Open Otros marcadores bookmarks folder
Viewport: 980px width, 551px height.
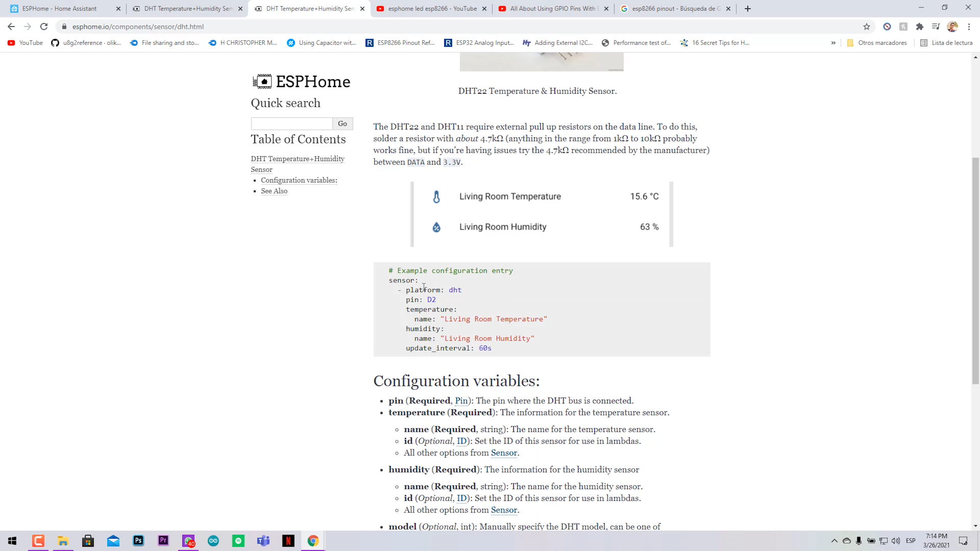(x=877, y=43)
